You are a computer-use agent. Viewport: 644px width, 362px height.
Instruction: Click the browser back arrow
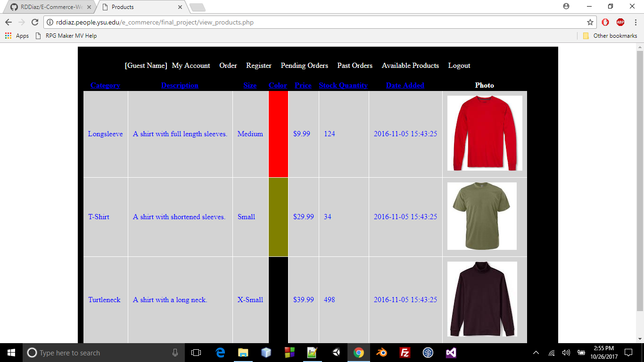point(8,22)
